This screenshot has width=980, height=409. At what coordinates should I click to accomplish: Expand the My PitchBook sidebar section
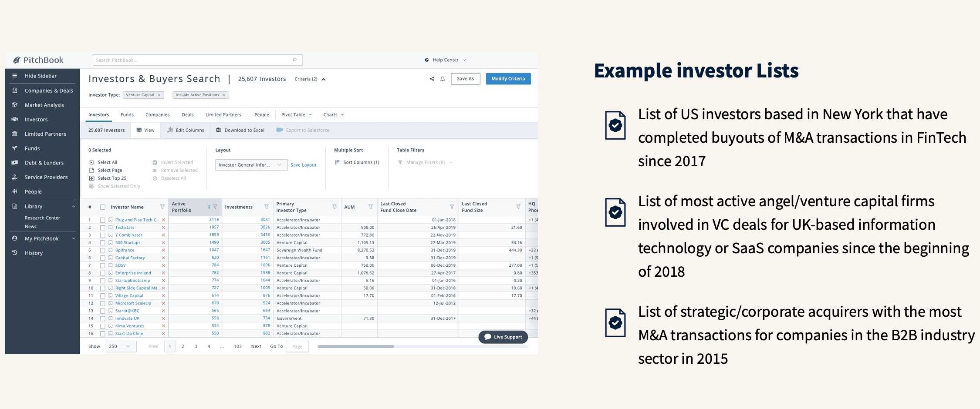(73, 238)
